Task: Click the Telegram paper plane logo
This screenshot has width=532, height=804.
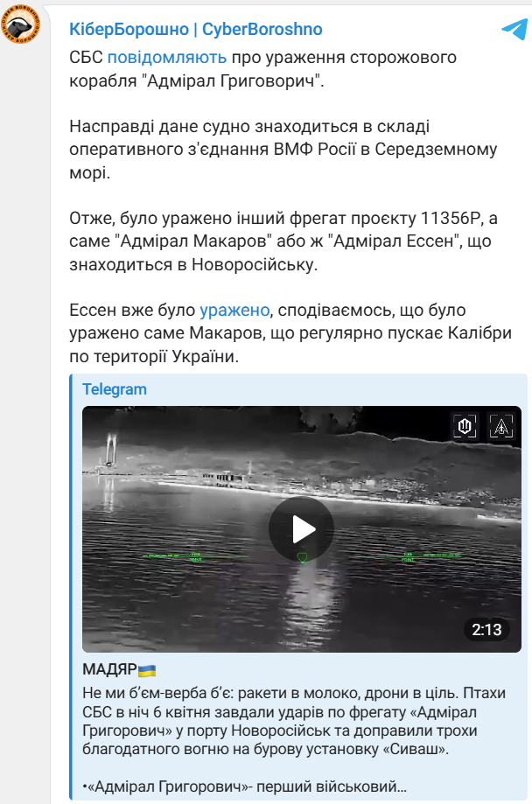Action: click(514, 29)
